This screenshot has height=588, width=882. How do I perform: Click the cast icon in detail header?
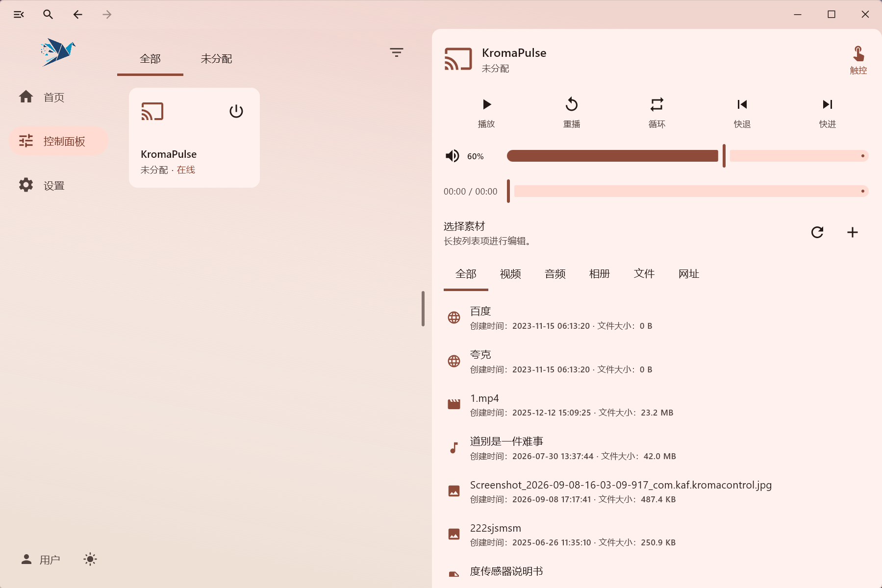click(458, 59)
